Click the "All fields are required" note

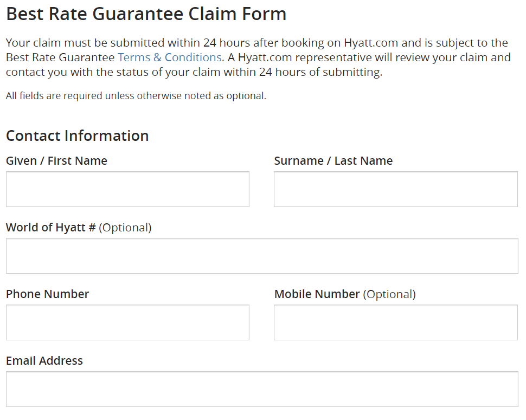pos(136,96)
